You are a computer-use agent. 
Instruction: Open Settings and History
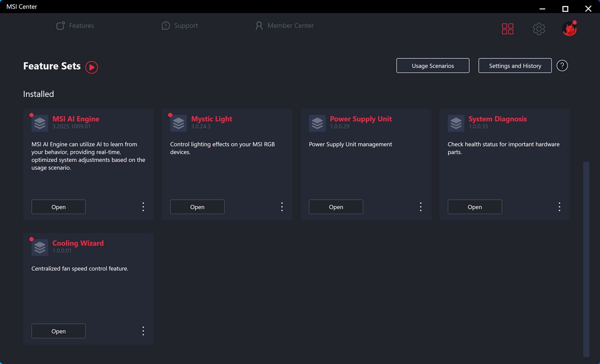pyautogui.click(x=515, y=66)
